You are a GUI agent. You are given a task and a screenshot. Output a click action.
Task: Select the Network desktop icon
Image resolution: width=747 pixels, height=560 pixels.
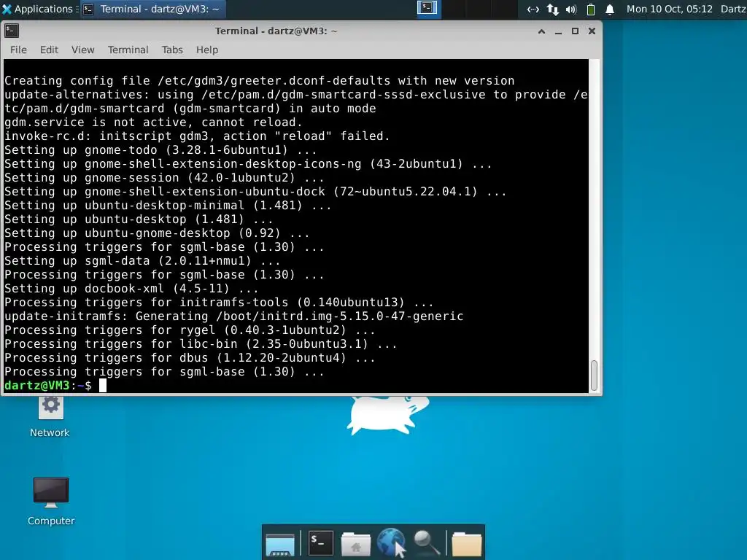(50, 416)
